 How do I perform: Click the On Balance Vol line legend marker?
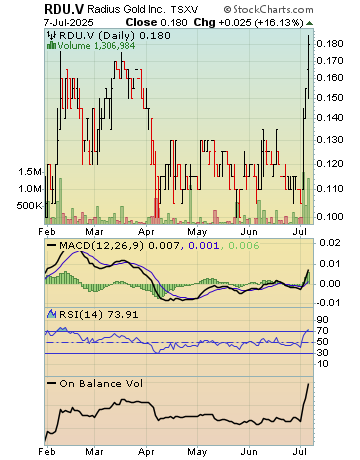coord(52,383)
